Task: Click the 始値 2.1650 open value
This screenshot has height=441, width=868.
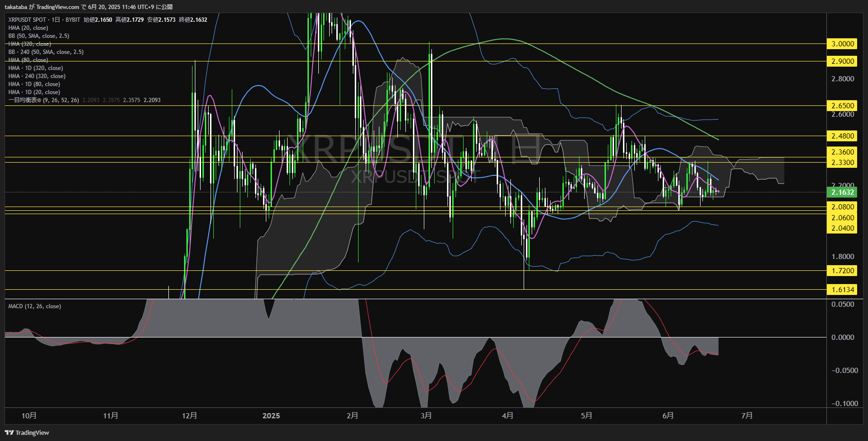Action: (98, 20)
